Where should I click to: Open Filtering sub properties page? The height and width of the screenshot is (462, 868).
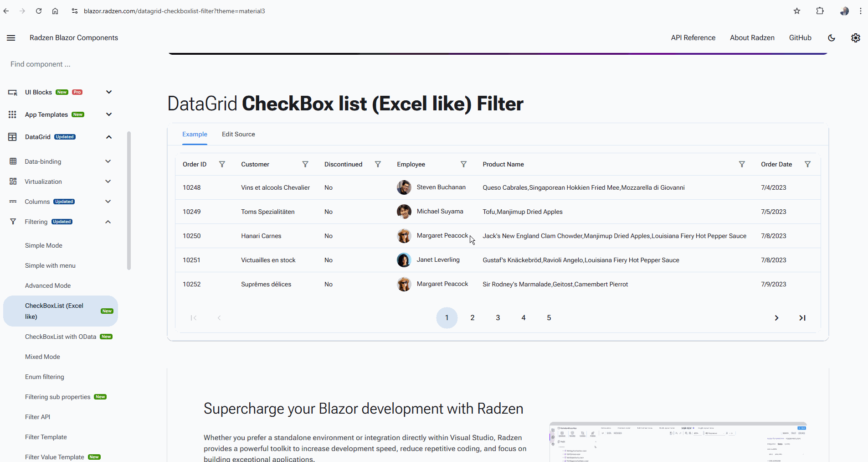(58, 397)
